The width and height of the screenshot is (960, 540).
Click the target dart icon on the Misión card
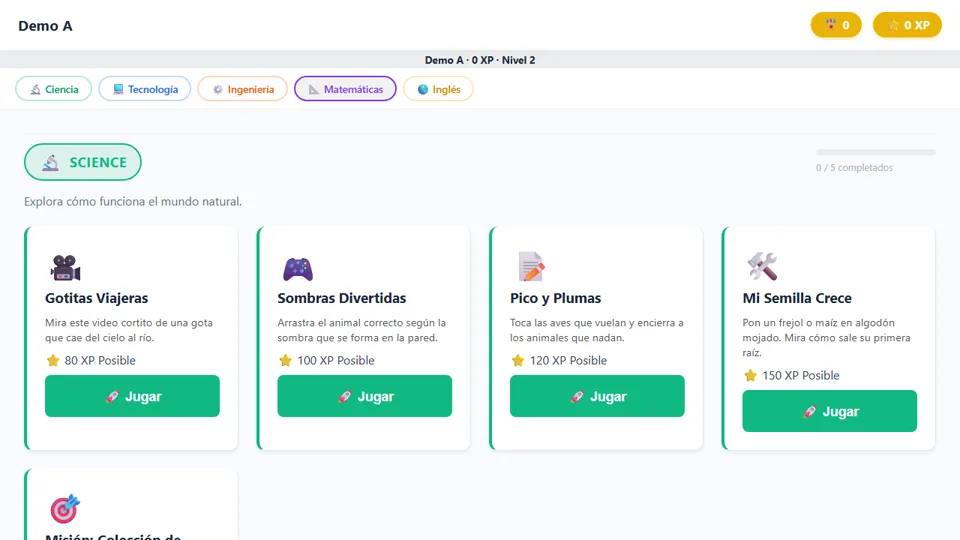[x=65, y=508]
